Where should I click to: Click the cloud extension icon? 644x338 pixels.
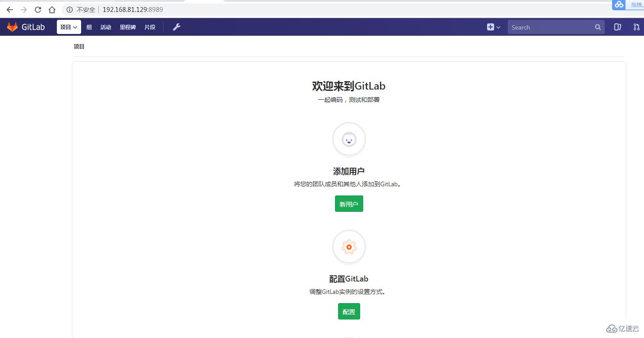pos(619,4)
